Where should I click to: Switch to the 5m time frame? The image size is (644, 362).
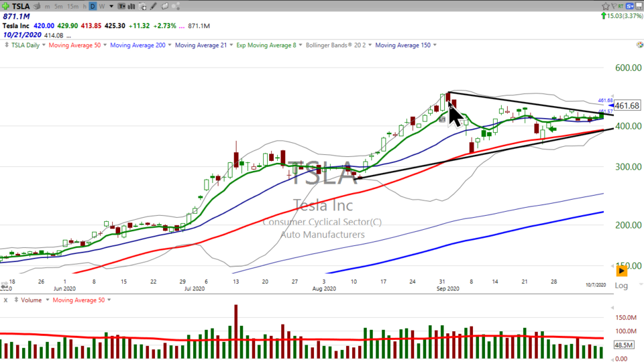coord(58,7)
